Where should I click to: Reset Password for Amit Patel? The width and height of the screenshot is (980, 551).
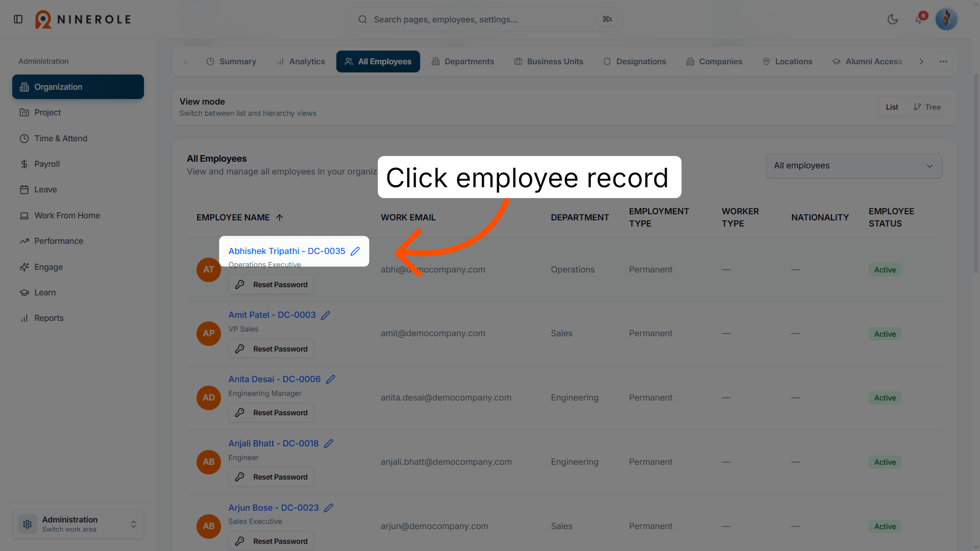271,349
